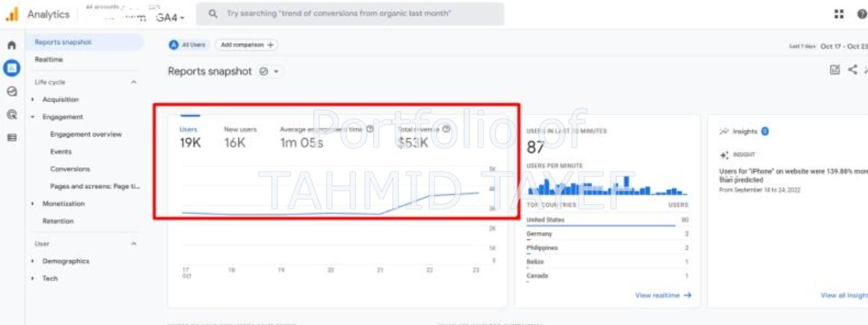Click the users per minute bar chart
Viewport: 868px width, 325px height.
click(607, 185)
